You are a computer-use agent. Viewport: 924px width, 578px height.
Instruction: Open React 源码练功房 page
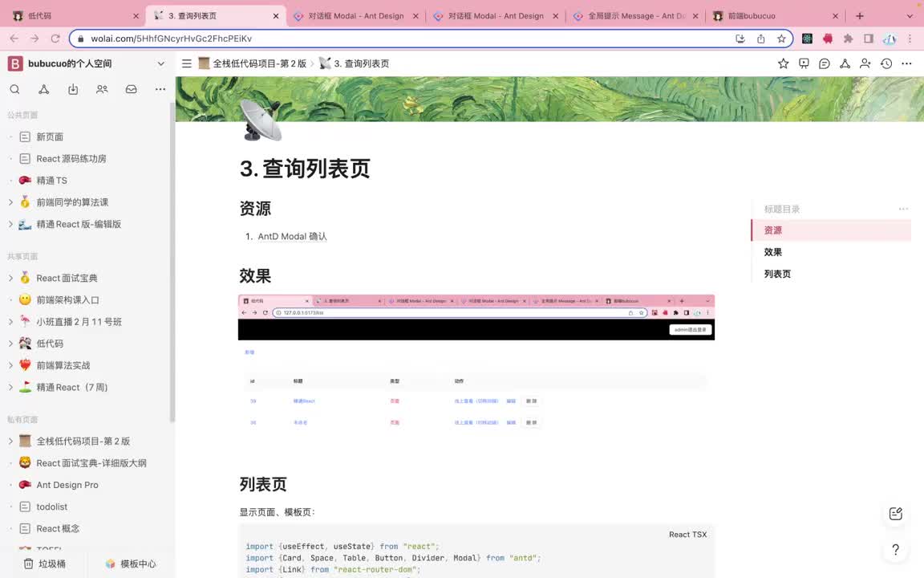coord(71,159)
